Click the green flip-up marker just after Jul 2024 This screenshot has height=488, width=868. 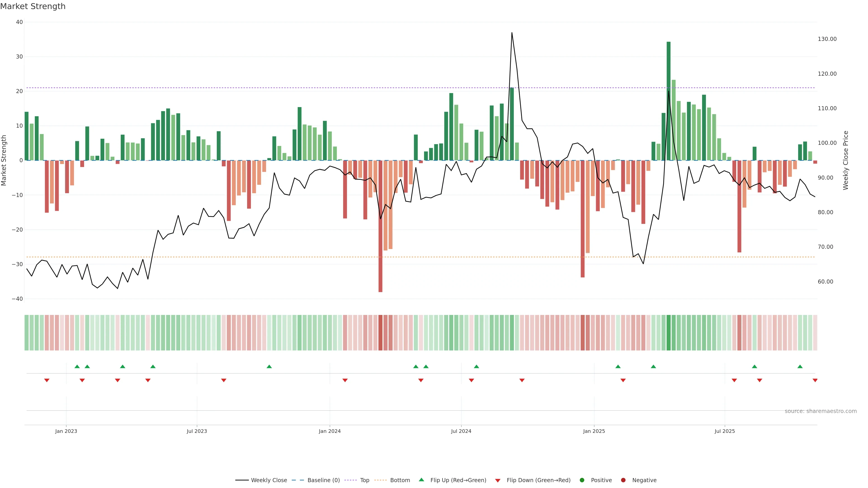coord(476,366)
